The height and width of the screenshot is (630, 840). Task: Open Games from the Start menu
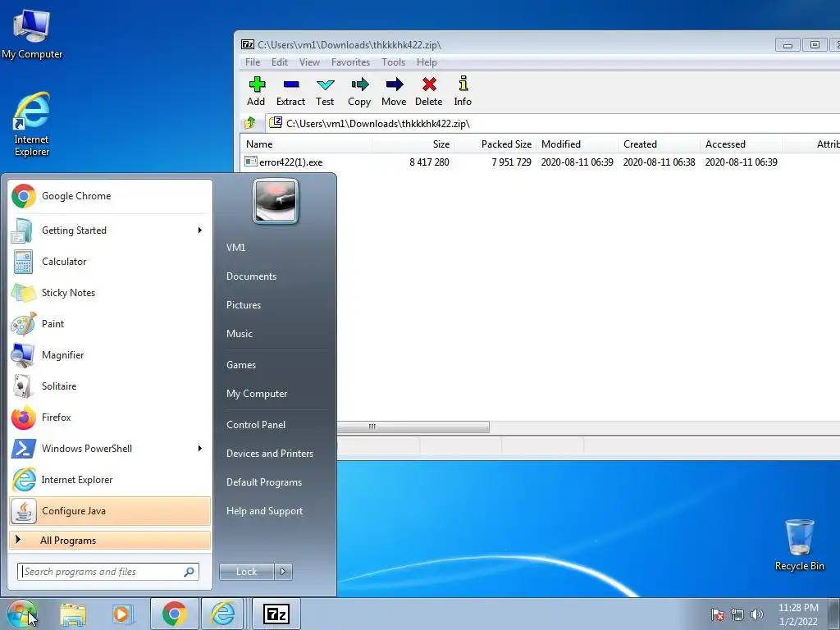click(241, 365)
